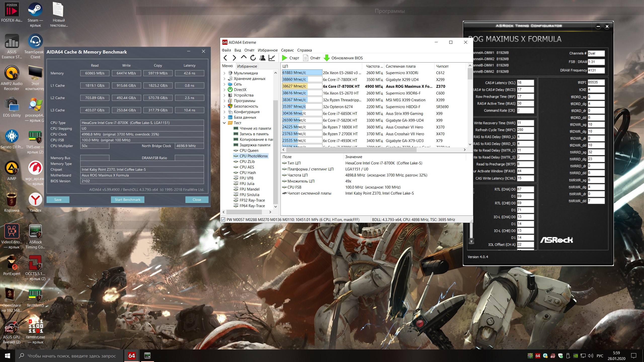Select CPU Queen test in tree
Viewport: 644px width, 362px height.
point(249,151)
